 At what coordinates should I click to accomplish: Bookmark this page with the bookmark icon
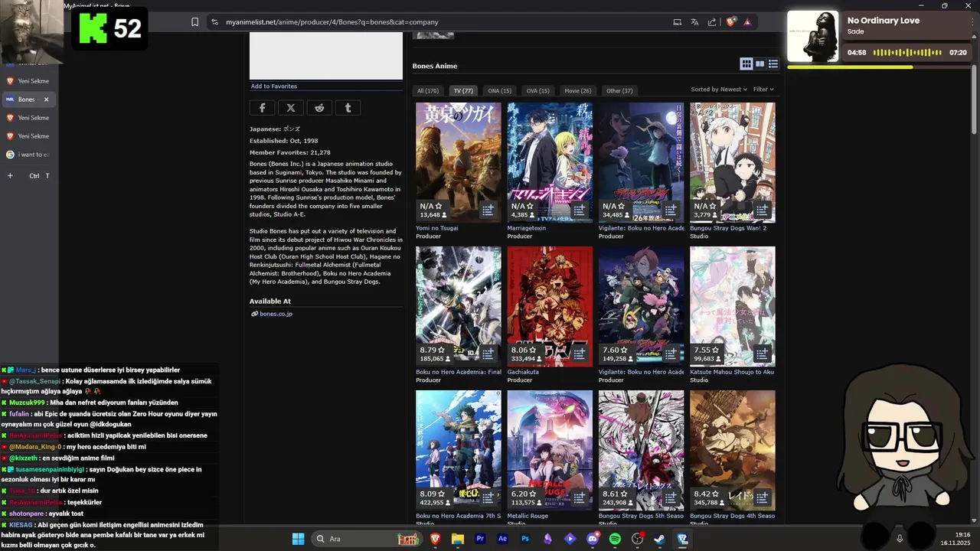194,22
